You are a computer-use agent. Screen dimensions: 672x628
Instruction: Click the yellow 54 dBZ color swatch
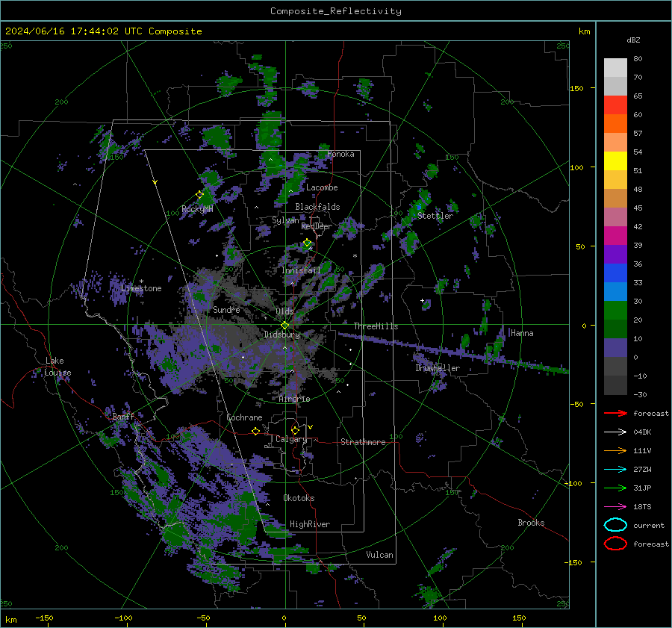(x=615, y=161)
